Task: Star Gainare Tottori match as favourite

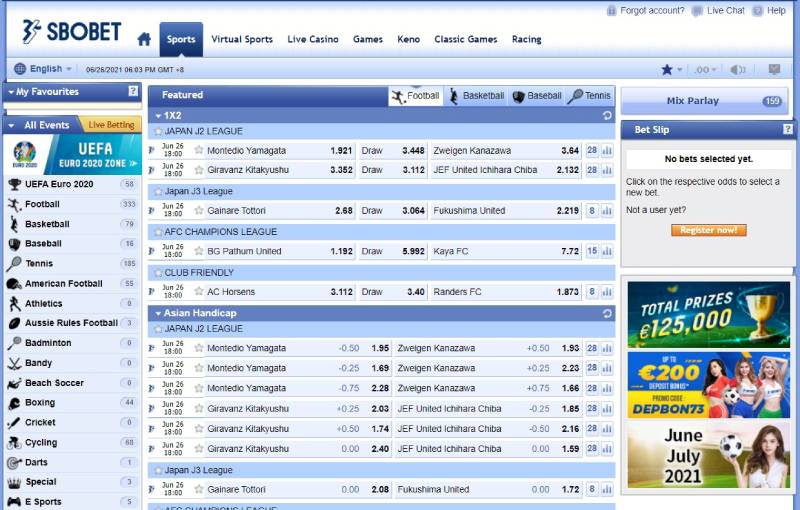Action: pyautogui.click(x=199, y=211)
